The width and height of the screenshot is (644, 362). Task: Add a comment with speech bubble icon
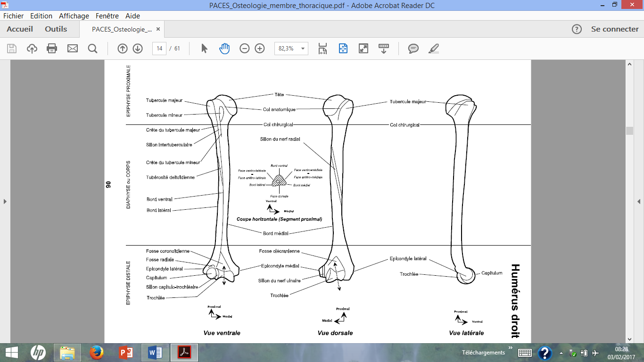[x=413, y=49]
